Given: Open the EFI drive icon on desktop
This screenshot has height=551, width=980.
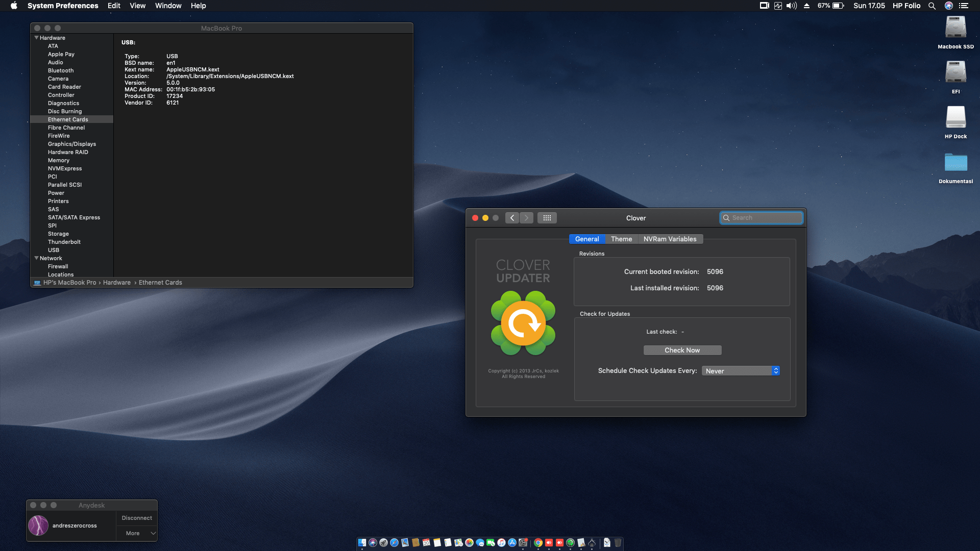Looking at the screenshot, I should 955,72.
